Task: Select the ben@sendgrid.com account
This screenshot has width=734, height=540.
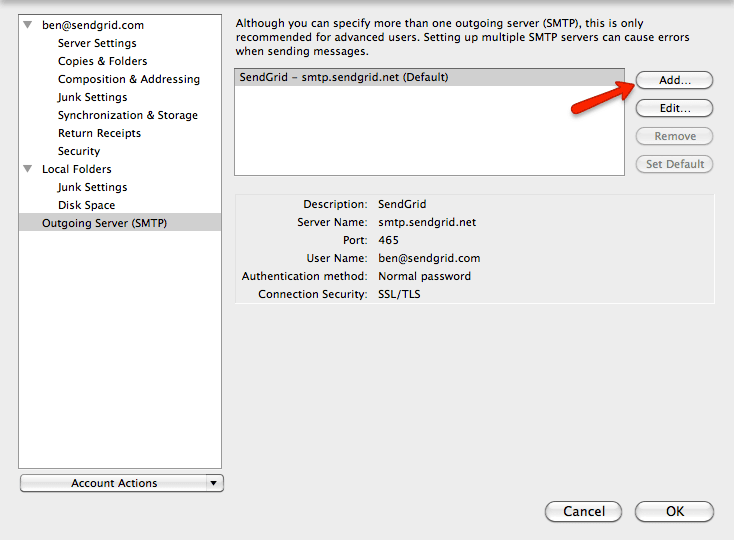Action: [x=93, y=25]
